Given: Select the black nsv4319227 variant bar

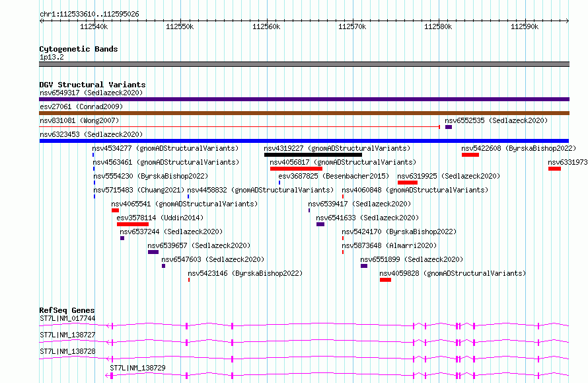Looking at the screenshot, I should (x=313, y=155).
